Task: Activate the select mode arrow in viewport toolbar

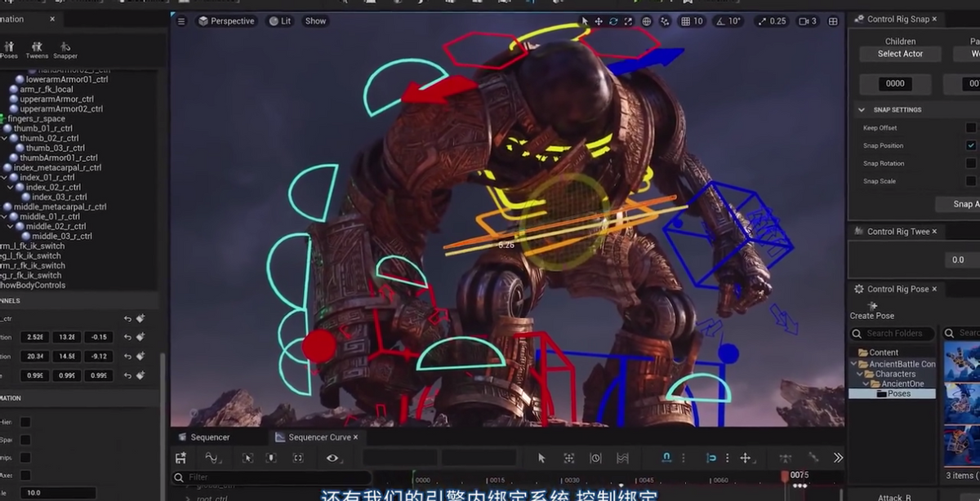Action: click(x=584, y=21)
